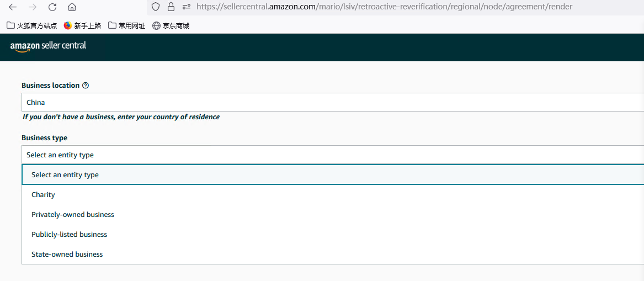This screenshot has height=281, width=644.
Task: Expand the 常用网址 bookmark folder
Action: pos(127,26)
